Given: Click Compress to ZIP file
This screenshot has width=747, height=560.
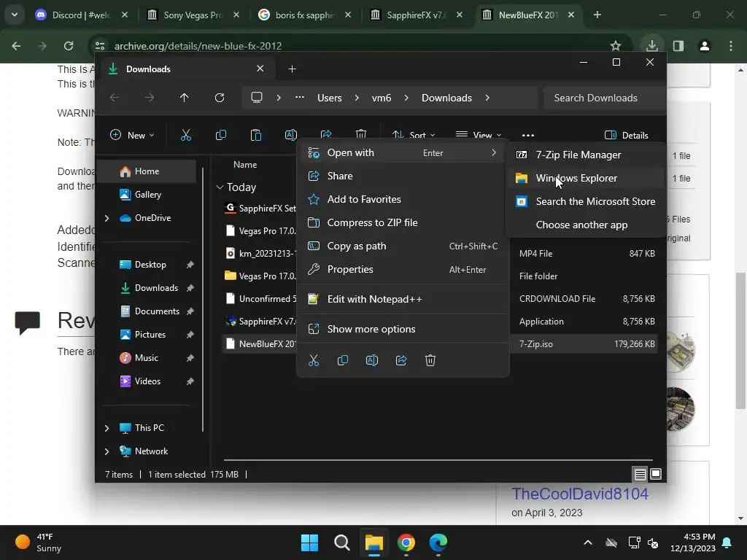Looking at the screenshot, I should tap(403, 222).
